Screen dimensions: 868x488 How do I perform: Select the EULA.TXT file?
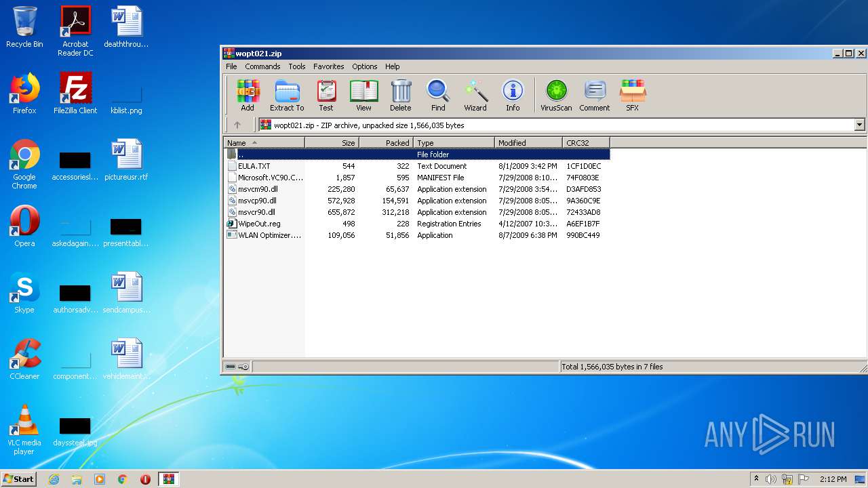click(417, 166)
